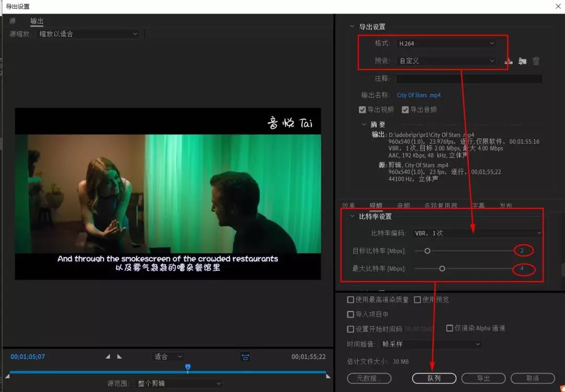This screenshot has height=392, width=565.
Task: Close the 导出设置 dialog window
Action: 558,6
